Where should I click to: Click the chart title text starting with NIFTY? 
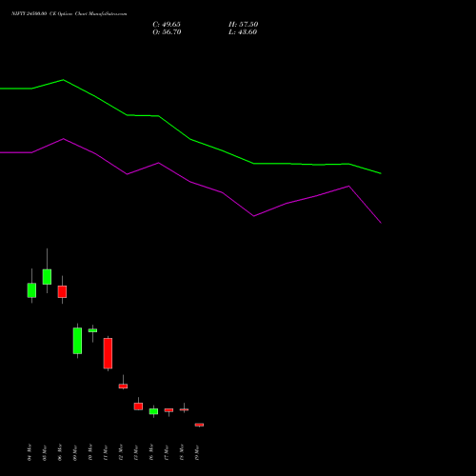pyautogui.click(x=69, y=14)
